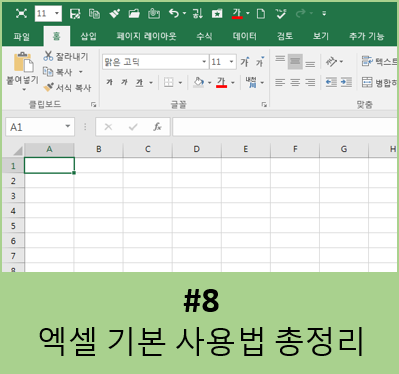This screenshot has height=374, width=399.
Task: Switch to the 검토 tab
Action: pyautogui.click(x=285, y=36)
